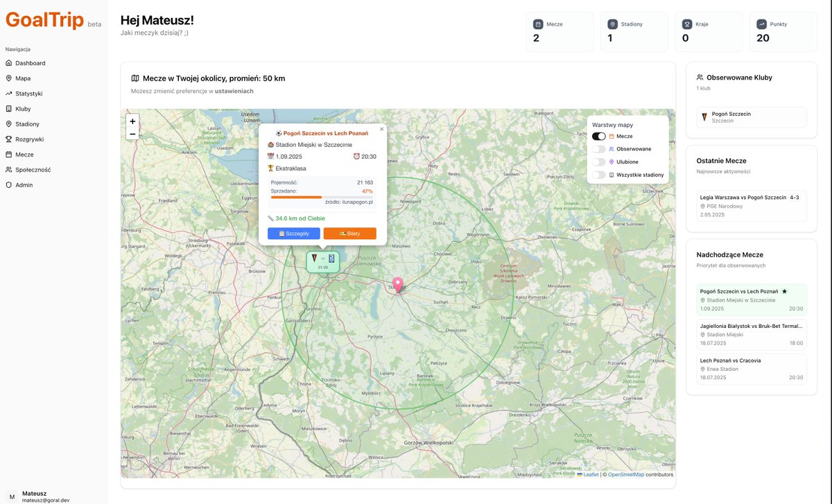The width and height of the screenshot is (832, 504).
Task: Click the sold tickets progress bar
Action: 322,197
